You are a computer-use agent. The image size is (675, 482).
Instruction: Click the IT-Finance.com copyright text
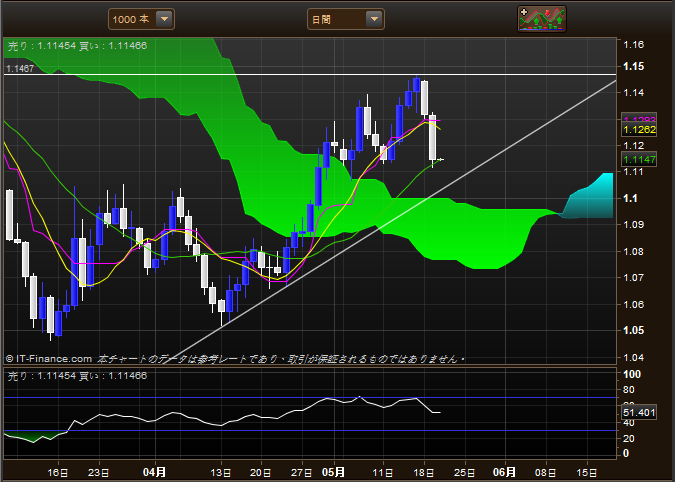click(49, 359)
